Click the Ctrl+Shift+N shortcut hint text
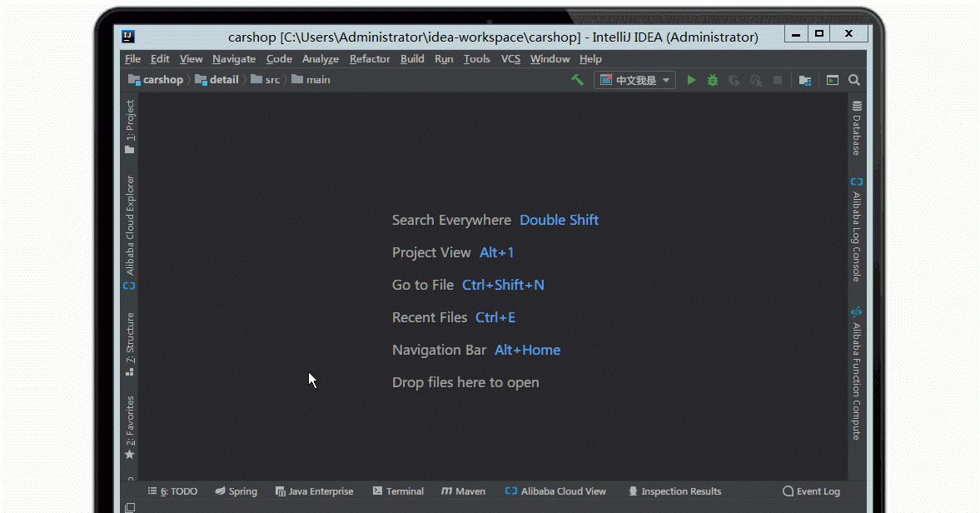This screenshot has height=513, width=980. point(503,285)
